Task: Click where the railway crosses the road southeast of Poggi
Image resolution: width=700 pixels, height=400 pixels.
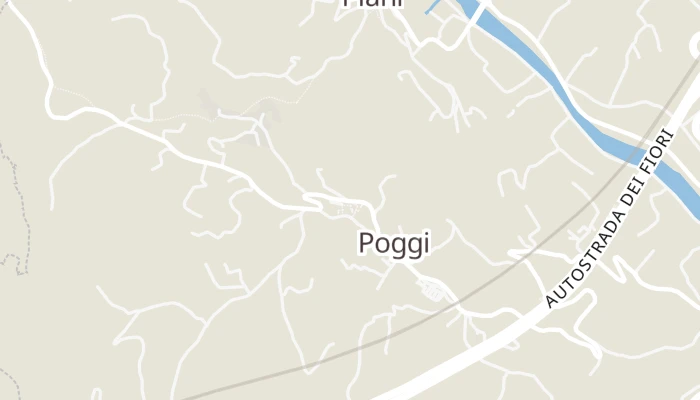Action: point(458,304)
